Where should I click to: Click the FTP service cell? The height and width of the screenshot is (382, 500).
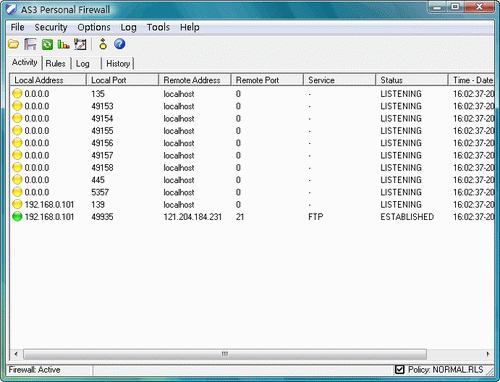click(x=316, y=217)
